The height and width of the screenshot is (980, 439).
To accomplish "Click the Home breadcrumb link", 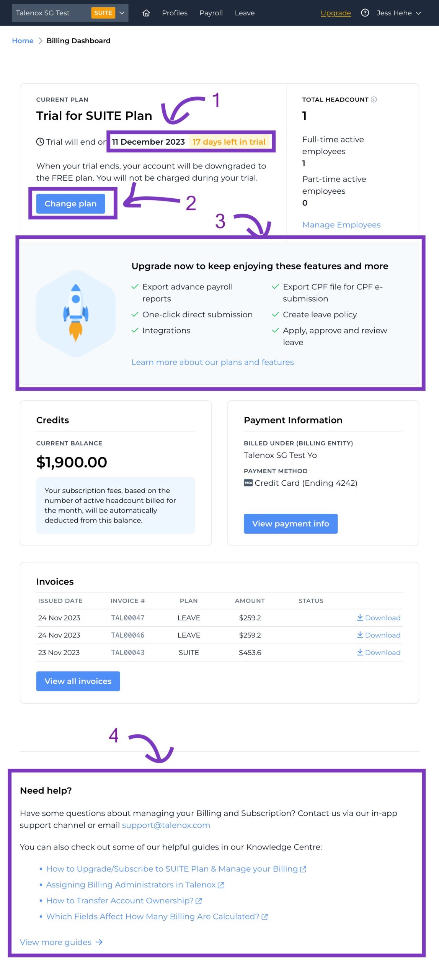I will click(23, 41).
